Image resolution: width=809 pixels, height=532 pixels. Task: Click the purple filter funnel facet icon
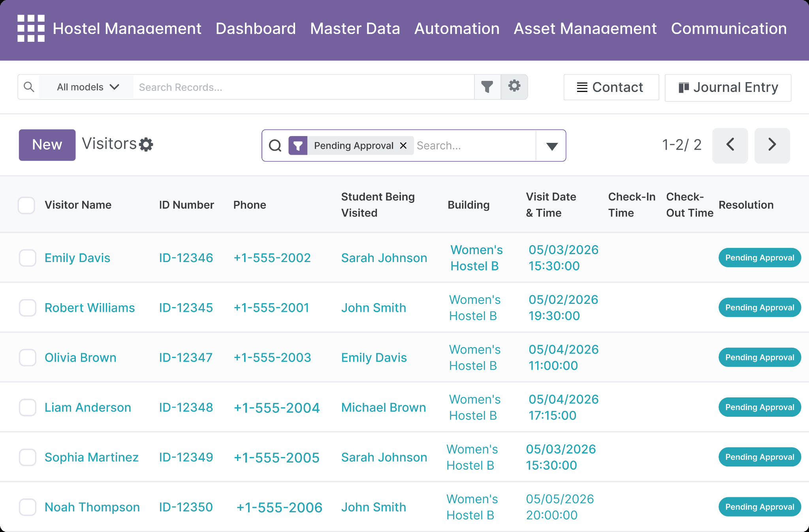coord(298,146)
